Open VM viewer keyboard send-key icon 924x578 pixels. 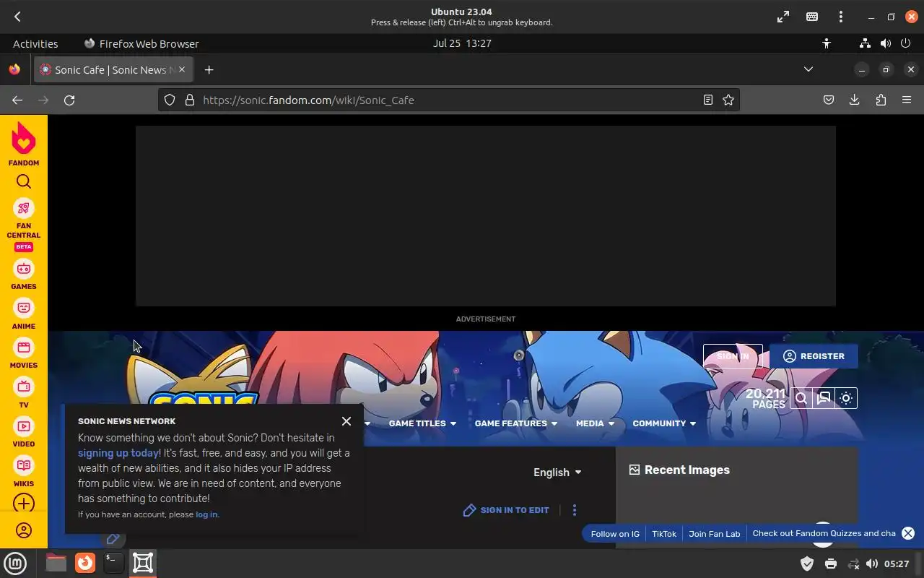812,17
